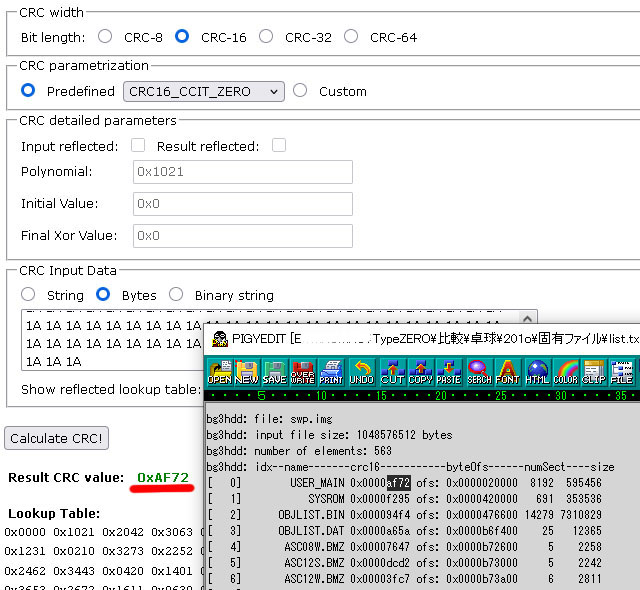Click the PRINT toolbar icon
The width and height of the screenshot is (640, 590).
(331, 373)
